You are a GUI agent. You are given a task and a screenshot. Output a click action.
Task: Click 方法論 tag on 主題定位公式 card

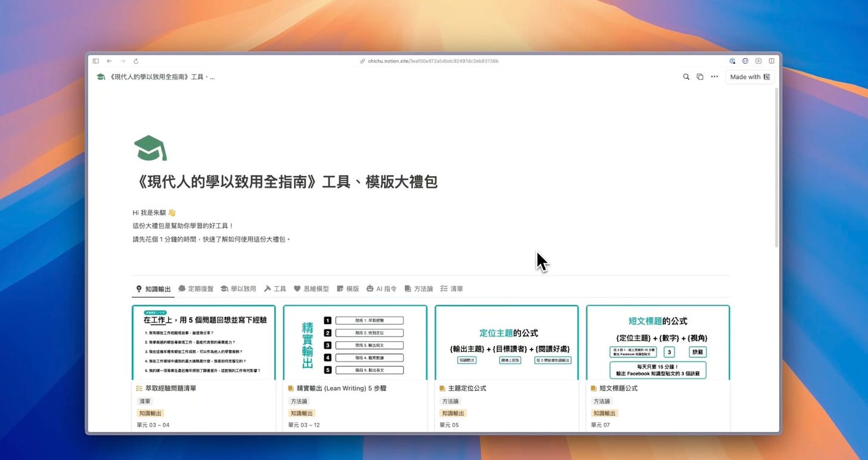(451, 402)
